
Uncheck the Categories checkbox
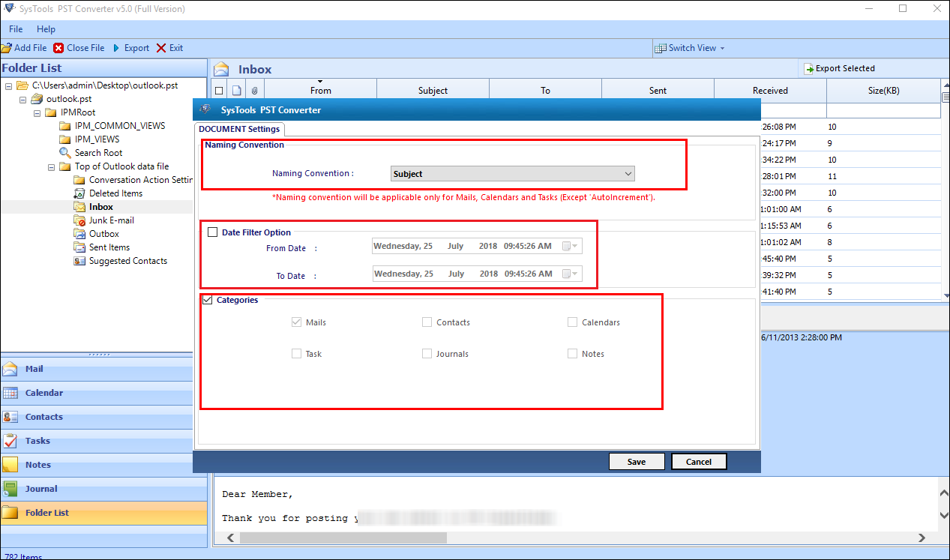click(208, 300)
